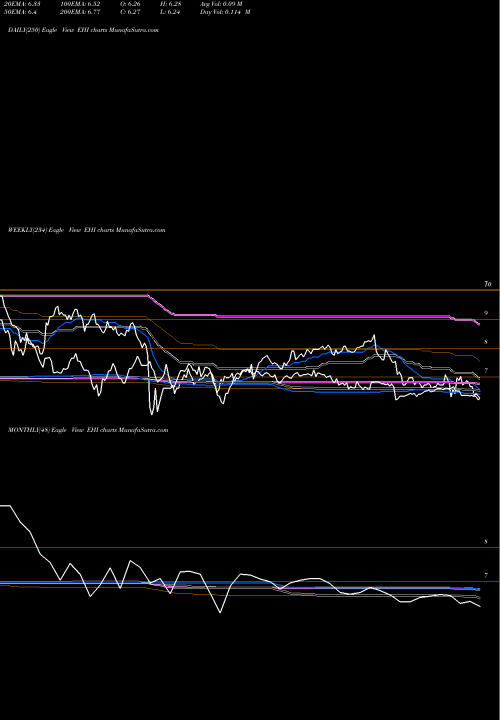The height and width of the screenshot is (720, 500).
Task: Click the open price O: 6.26
Action: point(130,4)
